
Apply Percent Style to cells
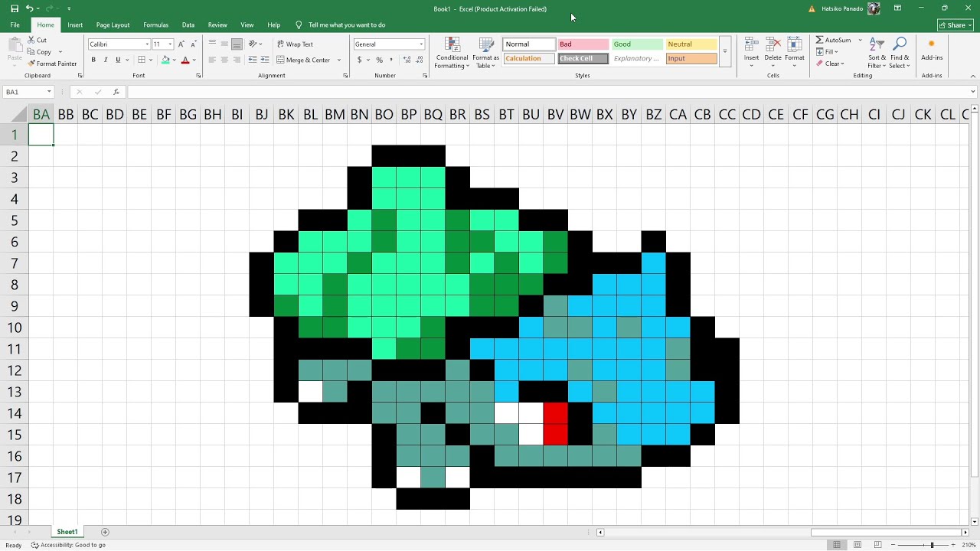click(380, 60)
